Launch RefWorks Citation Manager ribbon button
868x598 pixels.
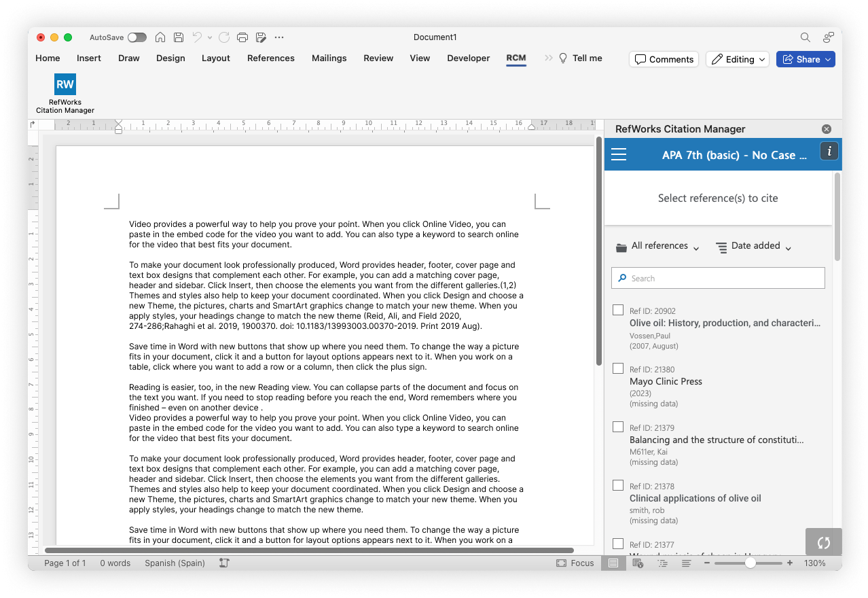point(65,94)
